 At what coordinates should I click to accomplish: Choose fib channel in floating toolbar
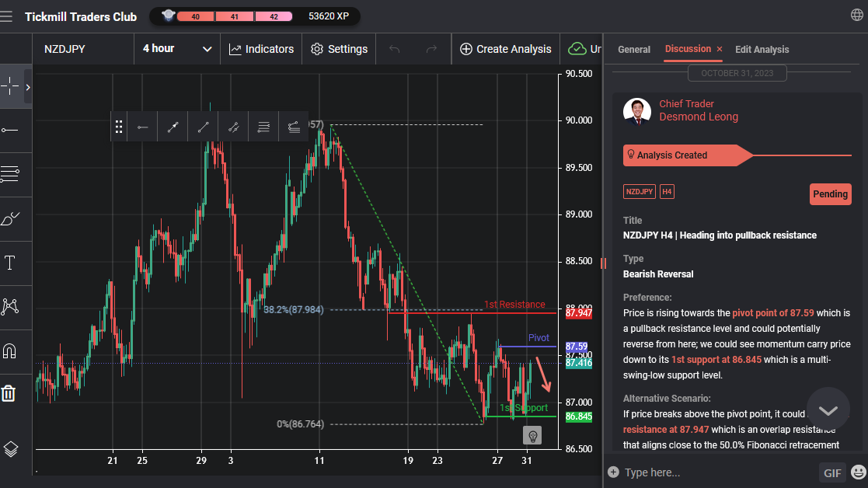coord(294,127)
